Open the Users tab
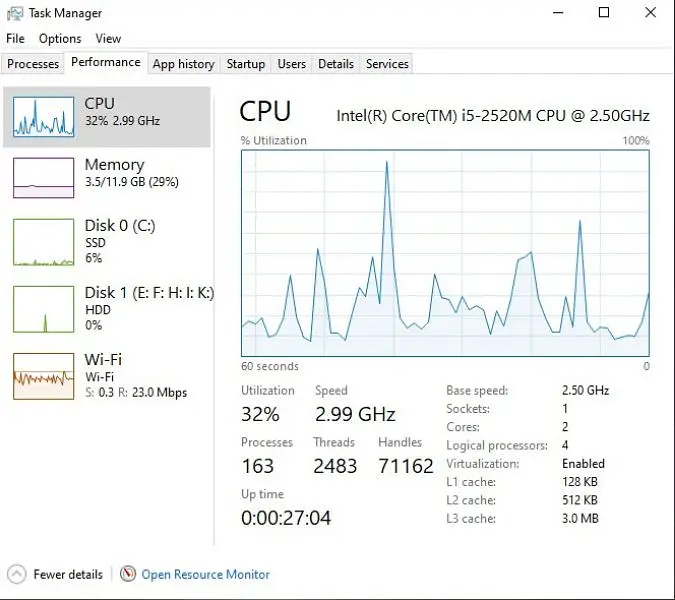Viewport: 675px width, 600px height. (291, 64)
